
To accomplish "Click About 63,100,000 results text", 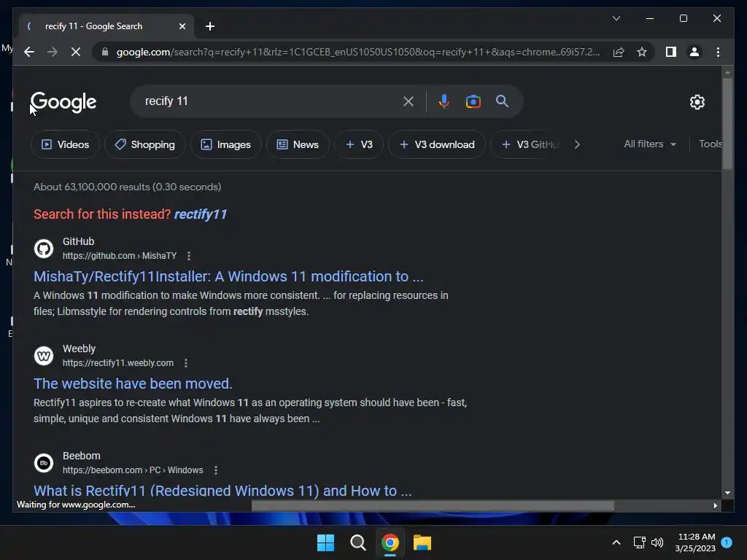I will pyautogui.click(x=127, y=187).
